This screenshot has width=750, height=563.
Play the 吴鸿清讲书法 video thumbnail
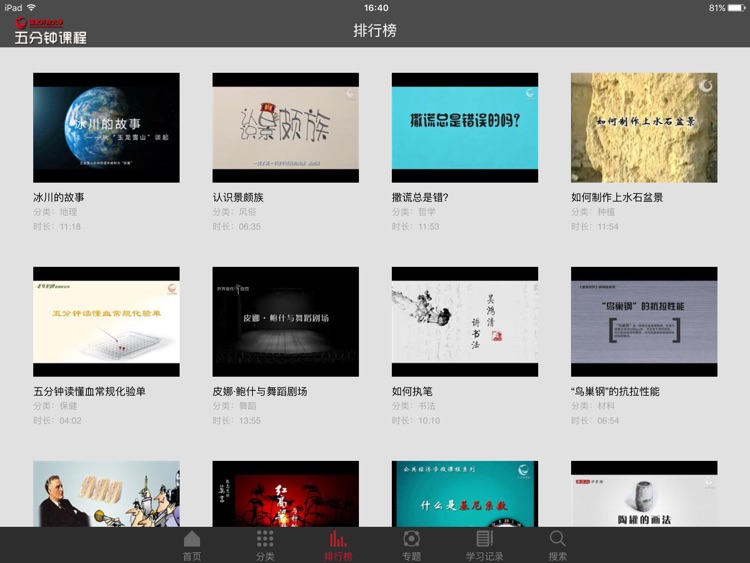[x=465, y=322]
